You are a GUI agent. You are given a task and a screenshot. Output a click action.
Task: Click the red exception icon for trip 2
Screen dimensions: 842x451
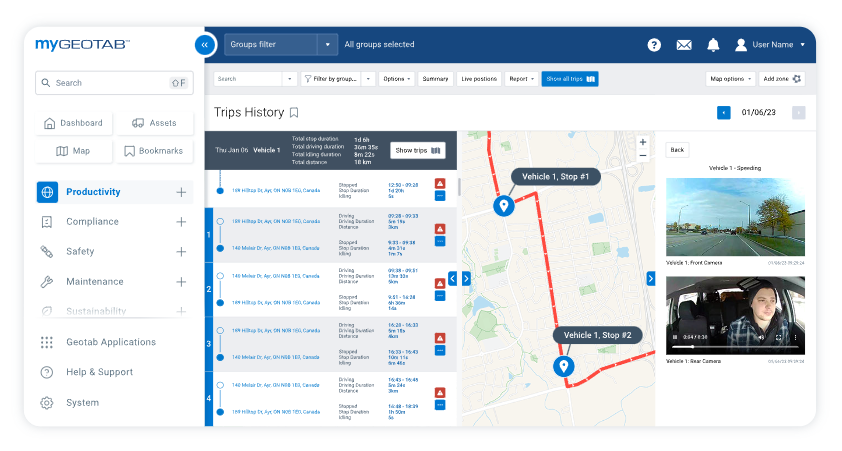[x=440, y=283]
